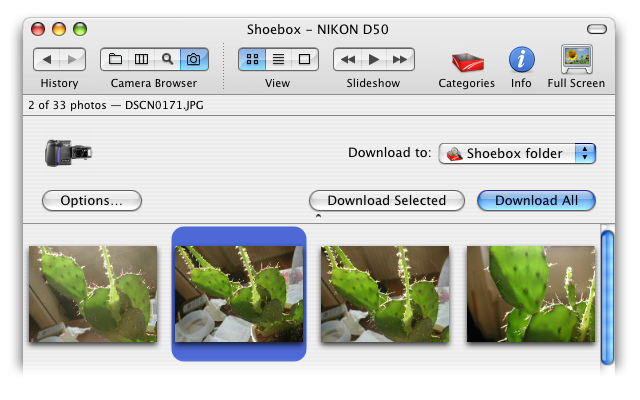The height and width of the screenshot is (400, 640).
Task: Click the Options... button
Action: (x=92, y=201)
